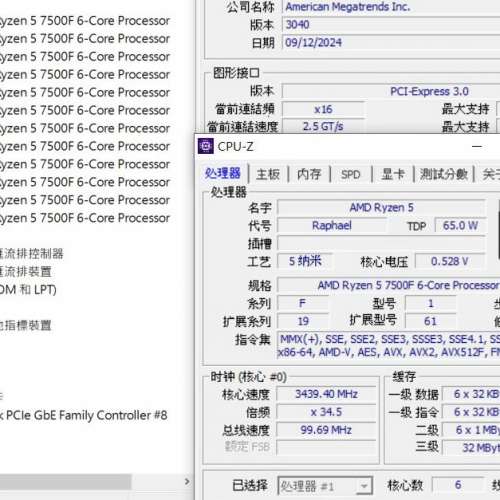Click the 65.0 W TDP value
The image size is (500, 500).
click(x=460, y=226)
